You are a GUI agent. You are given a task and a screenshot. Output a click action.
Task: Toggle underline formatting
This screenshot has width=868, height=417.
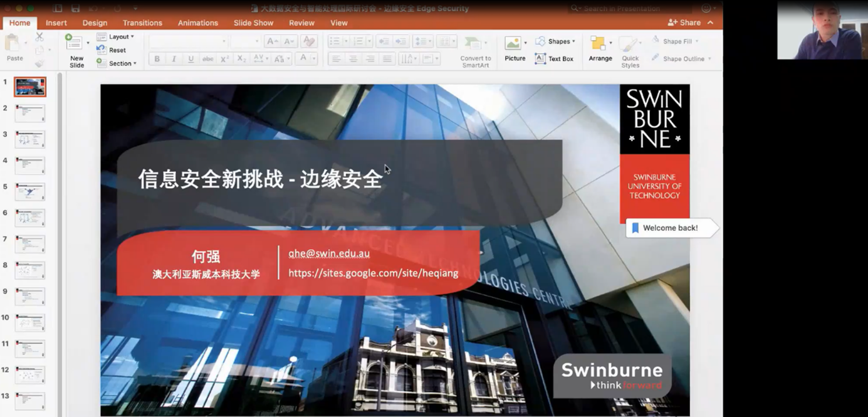(x=191, y=59)
